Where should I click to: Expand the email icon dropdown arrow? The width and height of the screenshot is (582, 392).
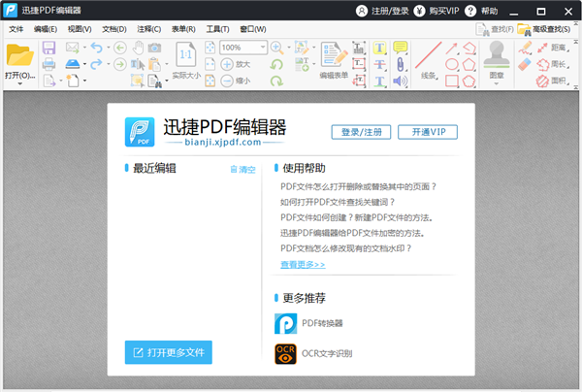(84, 48)
